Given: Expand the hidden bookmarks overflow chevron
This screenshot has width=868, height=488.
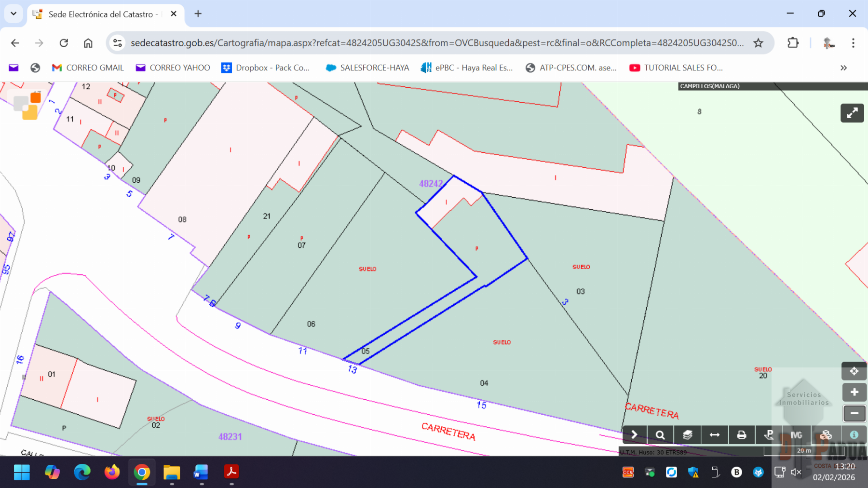Looking at the screenshot, I should (x=843, y=68).
